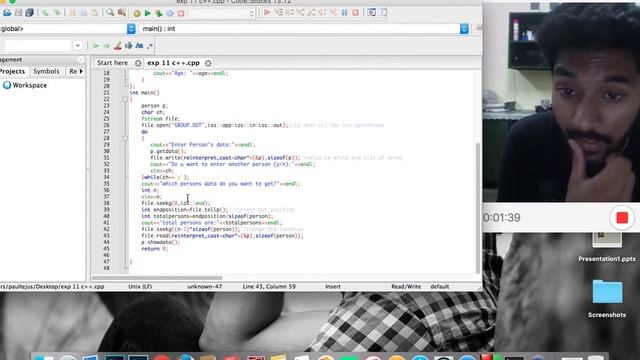Screen dimensions: 640x360
Task: Click the Find magnifier icon
Action: pyautogui.click(x=110, y=13)
